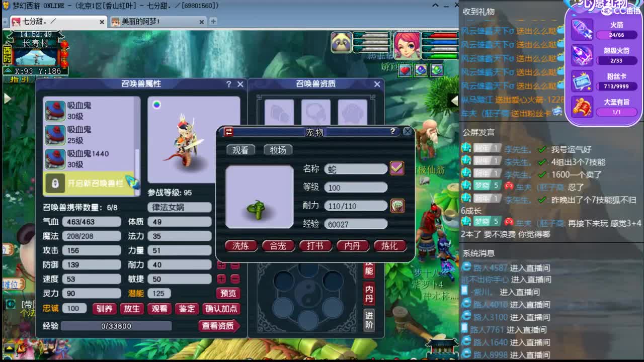Click the lock icon to open new summon slot
The width and height of the screenshot is (644, 362).
[x=55, y=183]
